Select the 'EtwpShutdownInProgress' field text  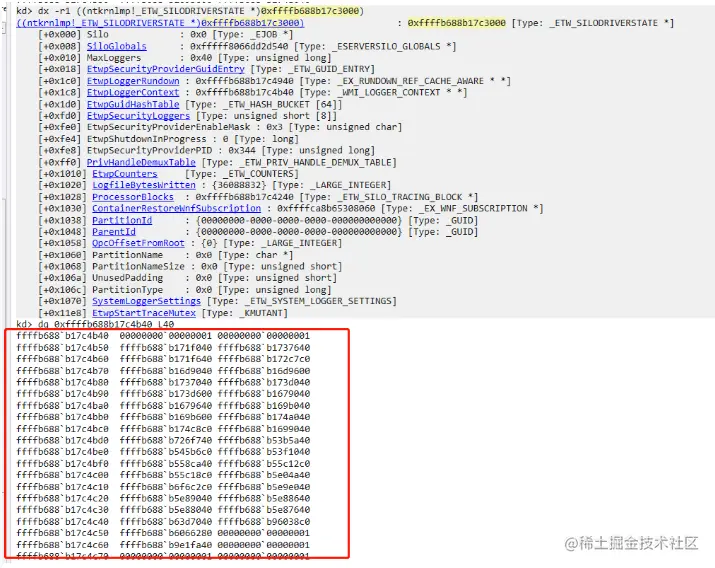click(146, 139)
